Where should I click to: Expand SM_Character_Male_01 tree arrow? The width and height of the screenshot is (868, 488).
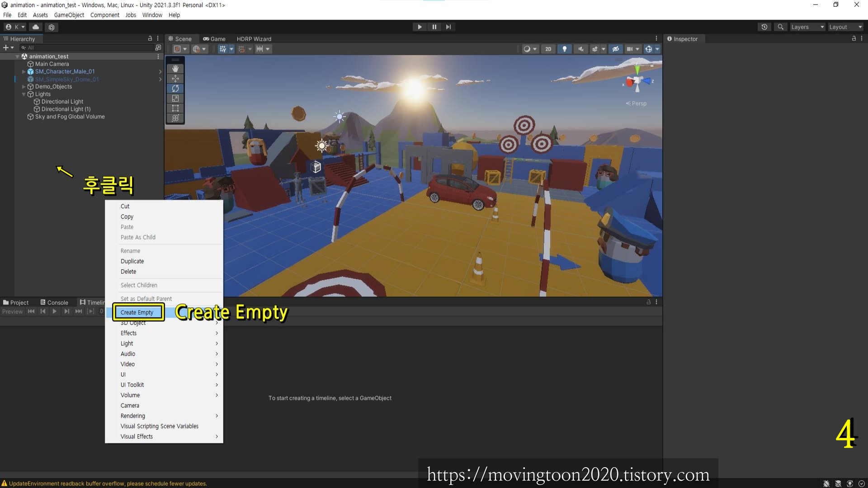pyautogui.click(x=24, y=71)
